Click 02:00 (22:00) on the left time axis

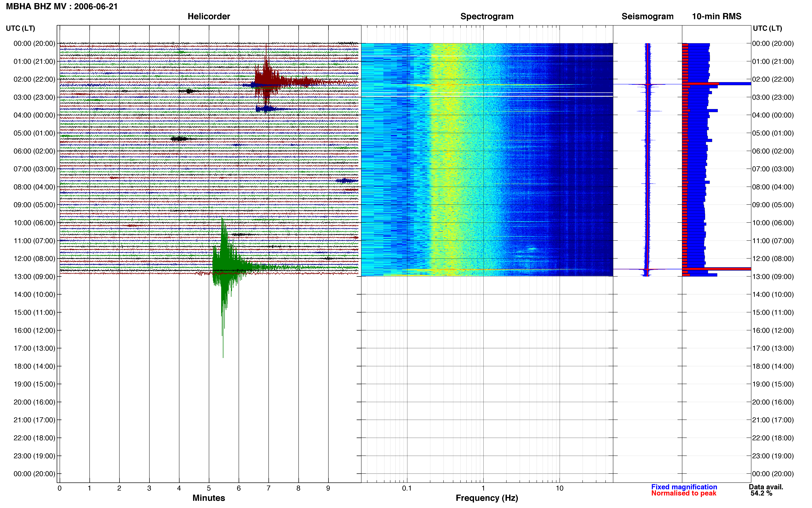click(x=34, y=79)
